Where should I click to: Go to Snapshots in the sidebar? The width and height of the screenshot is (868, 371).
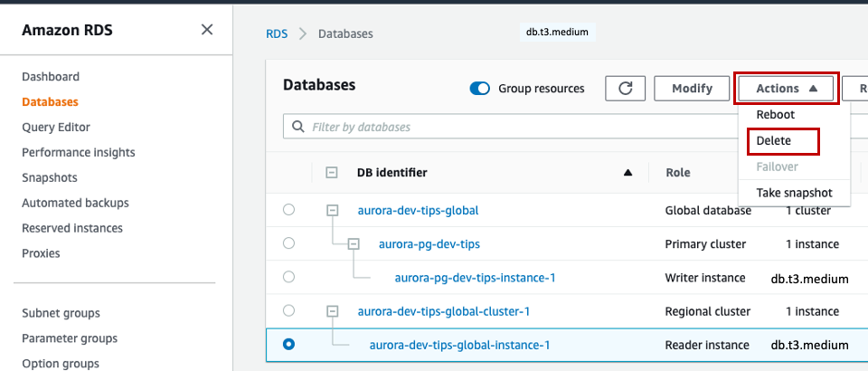pyautogui.click(x=50, y=177)
